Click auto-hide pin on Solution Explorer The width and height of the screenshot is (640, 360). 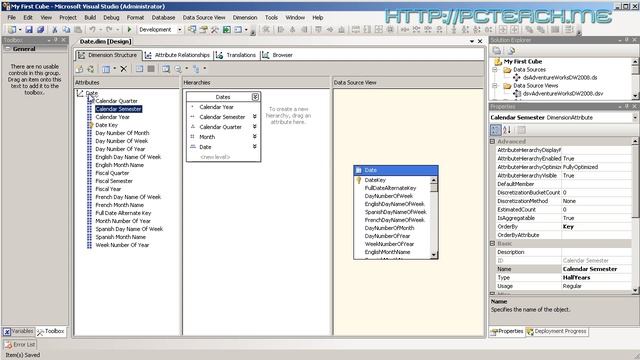pos(627,40)
